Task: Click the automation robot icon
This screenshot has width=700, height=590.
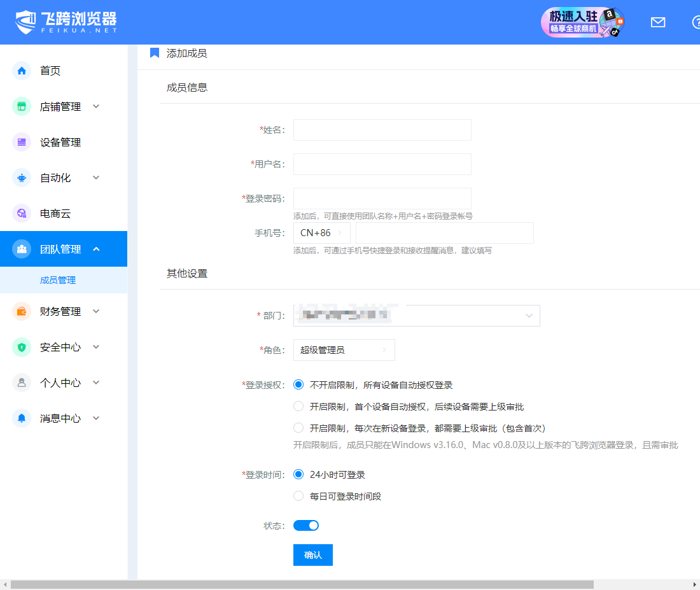Action: (22, 178)
